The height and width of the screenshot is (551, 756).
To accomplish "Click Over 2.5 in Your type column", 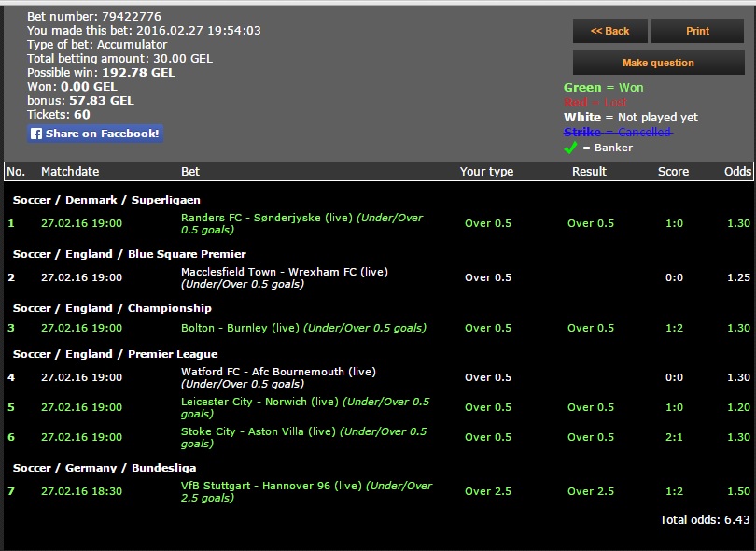I will tap(488, 491).
